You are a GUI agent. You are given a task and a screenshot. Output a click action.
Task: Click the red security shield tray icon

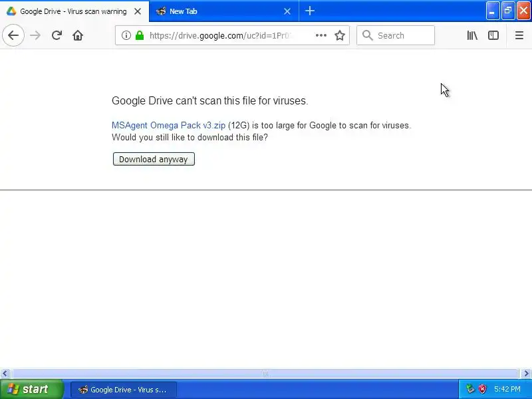(482, 389)
